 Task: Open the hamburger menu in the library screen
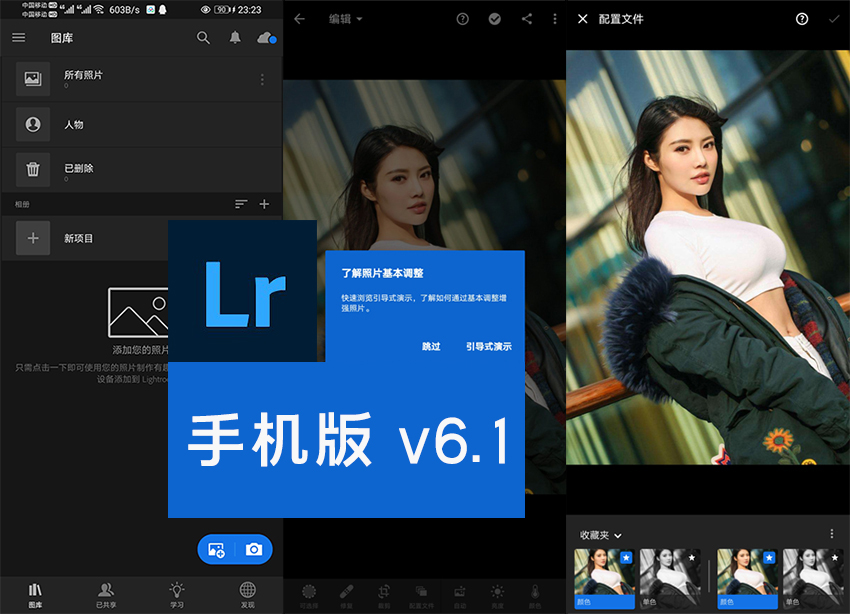[x=19, y=37]
